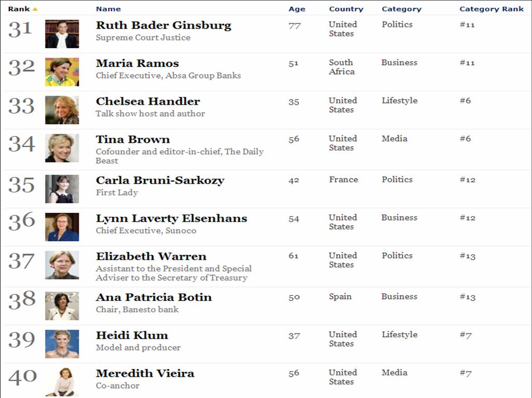Screen dimensions: 532x398
Task: Click the Country column header
Action: (346, 8)
